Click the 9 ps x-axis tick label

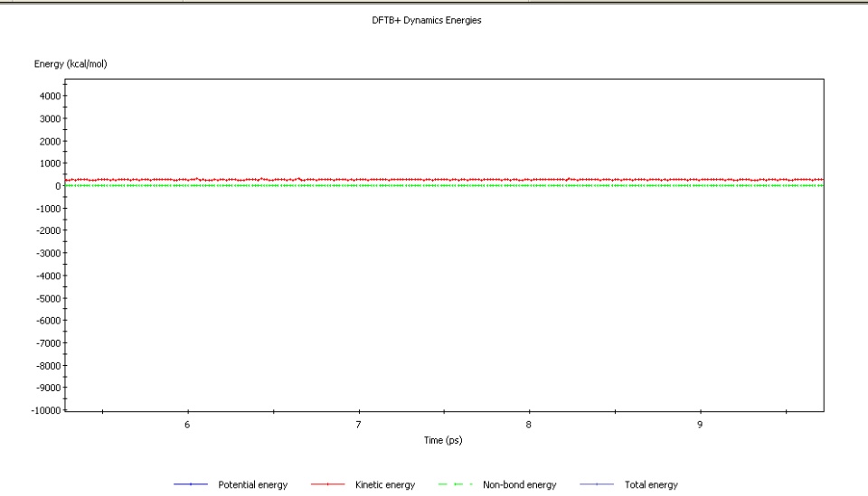pos(700,425)
